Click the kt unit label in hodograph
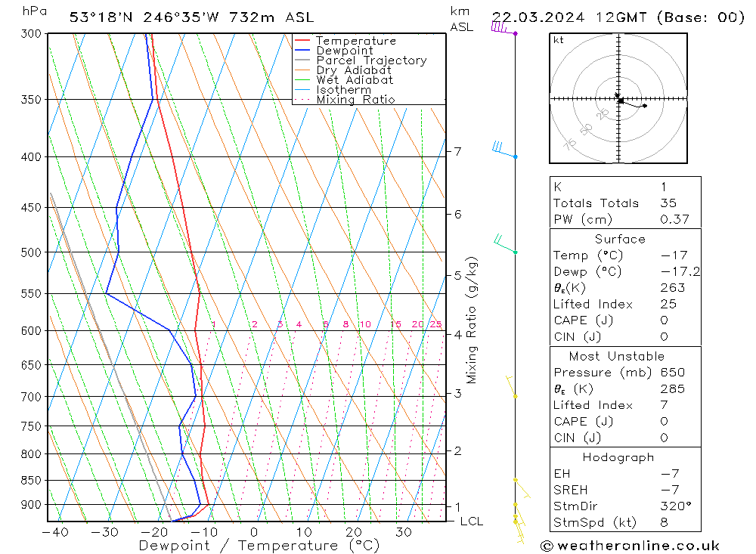 pyautogui.click(x=559, y=40)
